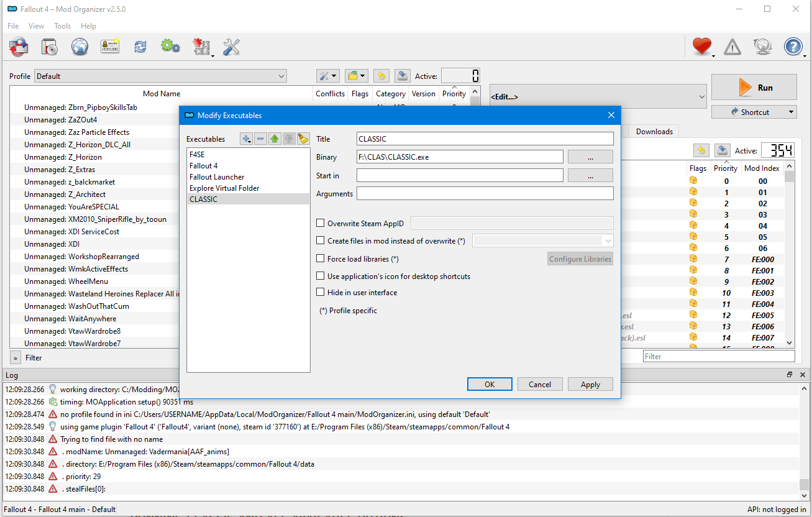Enable Overwrite Steam AppID checkbox
812x517 pixels.
(321, 223)
